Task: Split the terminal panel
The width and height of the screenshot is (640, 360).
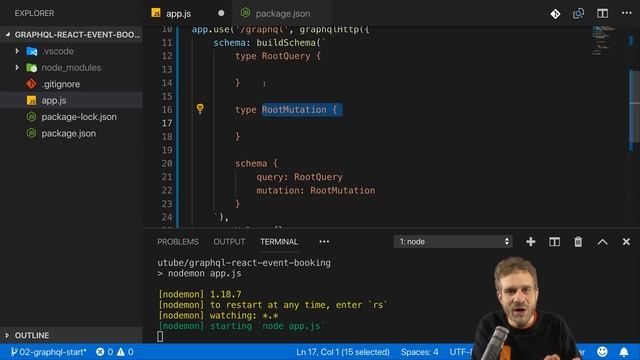Action: 554,242
